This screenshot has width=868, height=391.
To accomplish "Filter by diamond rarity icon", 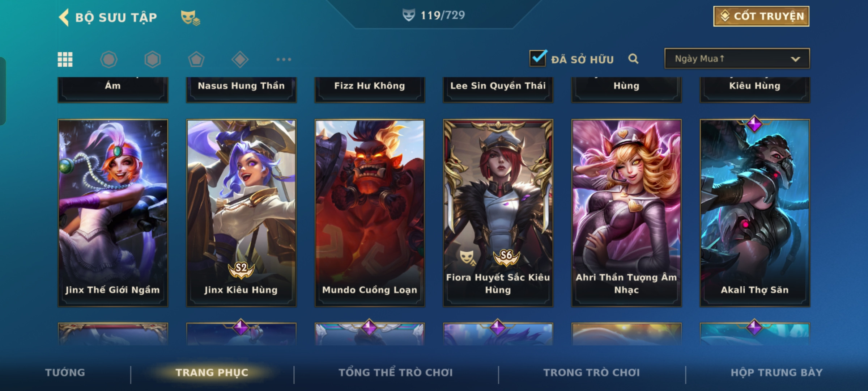I will 240,59.
